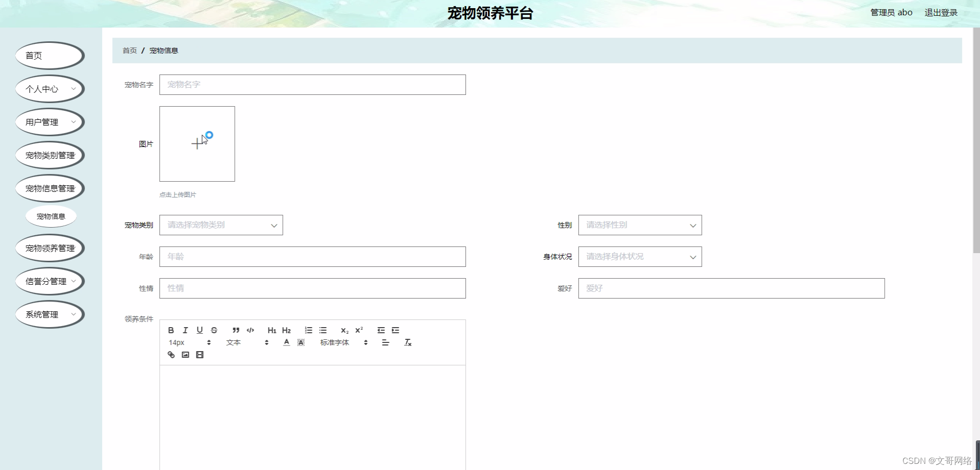Insert a hyperlink in the adoption conditions editor
Image resolution: width=980 pixels, height=470 pixels.
pyautogui.click(x=171, y=355)
